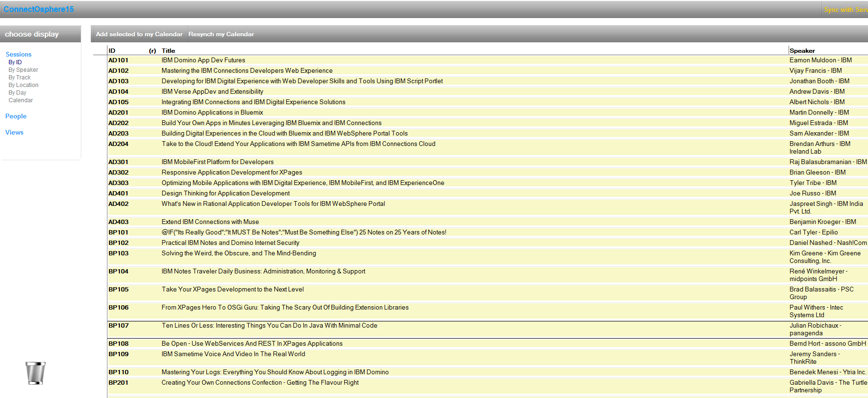This screenshot has width=868, height=398.
Task: Select session ID AD103
Action: coord(118,81)
